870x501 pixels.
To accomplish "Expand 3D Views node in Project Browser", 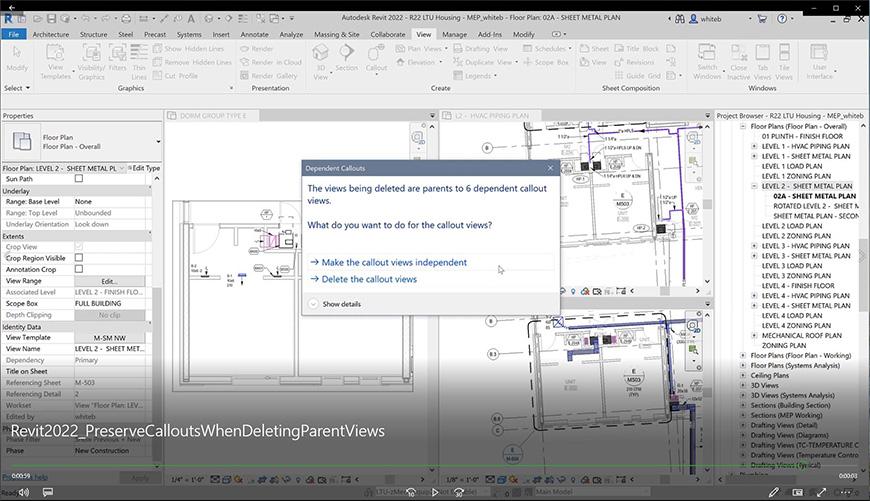I will click(x=743, y=385).
